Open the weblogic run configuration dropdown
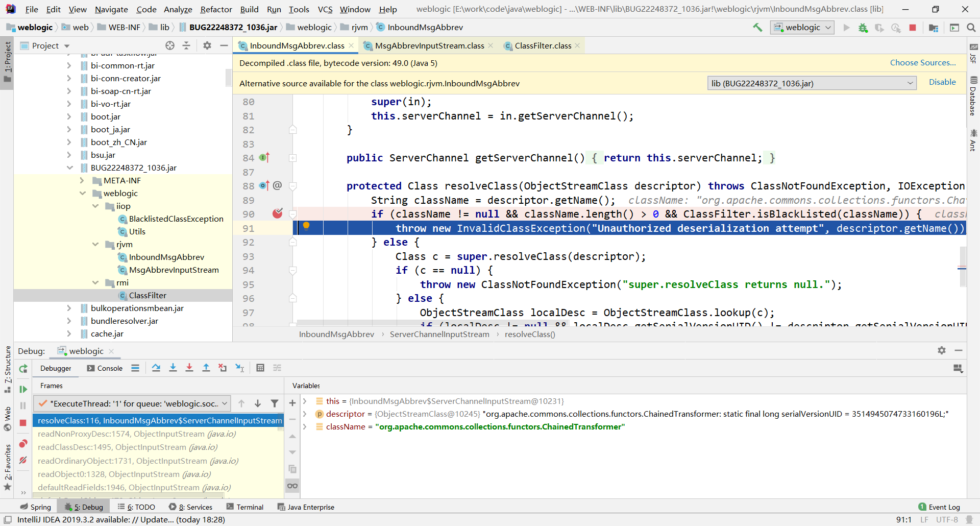The height and width of the screenshot is (526, 980). [802, 28]
